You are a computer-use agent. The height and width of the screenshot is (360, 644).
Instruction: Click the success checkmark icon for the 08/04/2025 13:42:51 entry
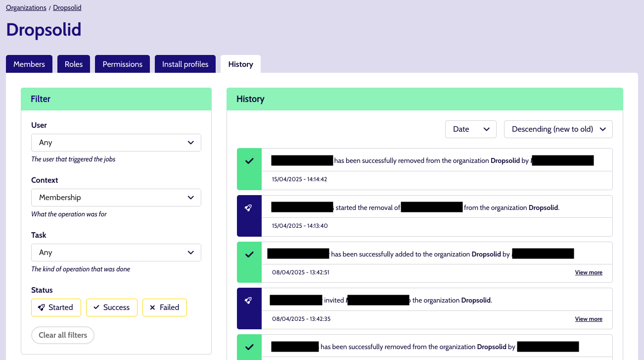pyautogui.click(x=249, y=255)
